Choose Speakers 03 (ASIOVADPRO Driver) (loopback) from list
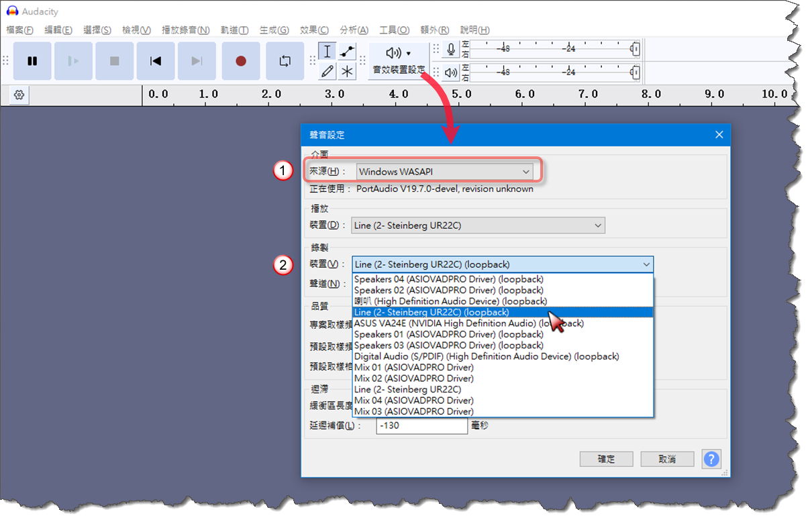 (503, 345)
